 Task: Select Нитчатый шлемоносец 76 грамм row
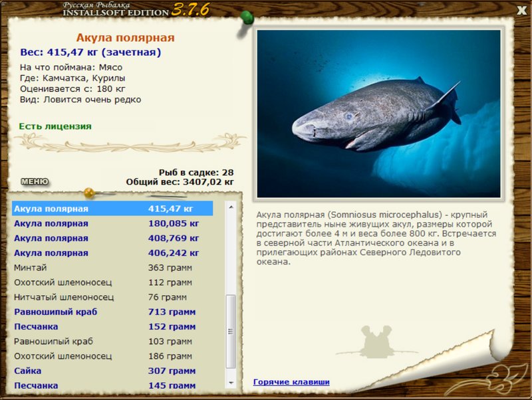(x=112, y=297)
